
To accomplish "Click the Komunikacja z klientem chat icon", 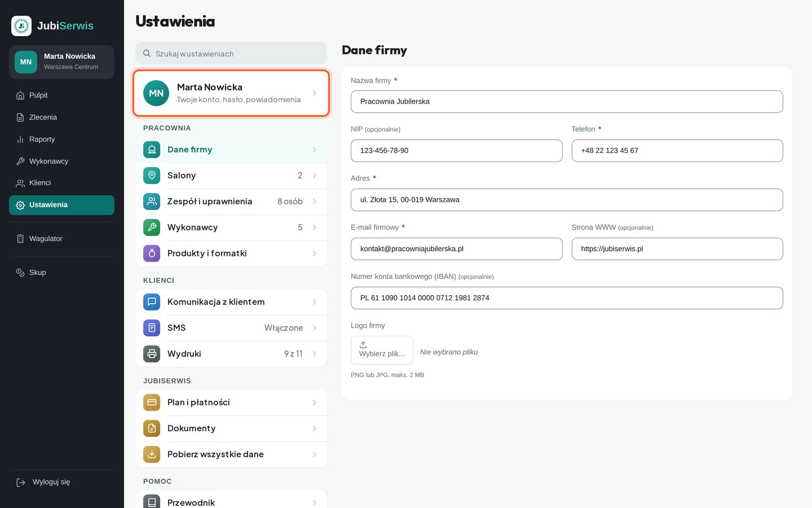I will coord(152,302).
